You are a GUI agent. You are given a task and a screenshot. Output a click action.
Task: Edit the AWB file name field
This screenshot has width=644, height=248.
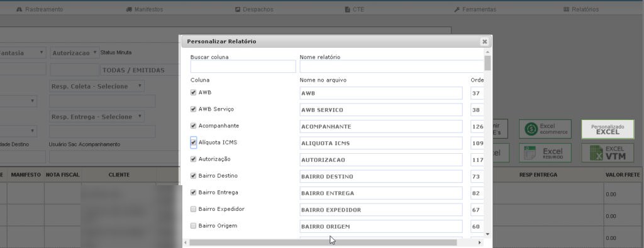click(x=381, y=93)
